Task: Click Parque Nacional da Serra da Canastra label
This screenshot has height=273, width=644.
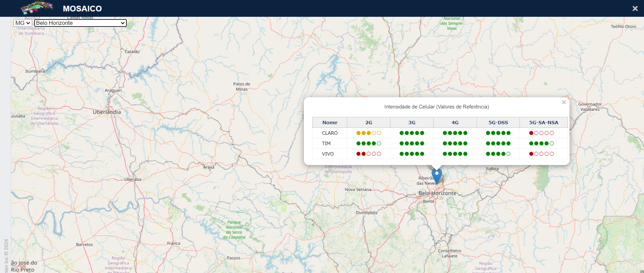Action: tap(234, 230)
